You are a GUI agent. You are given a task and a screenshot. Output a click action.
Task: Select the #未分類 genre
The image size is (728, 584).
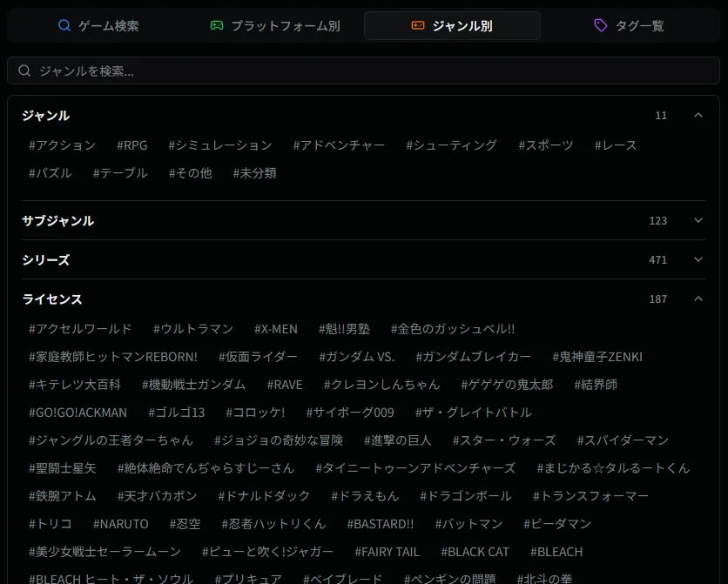click(x=253, y=172)
